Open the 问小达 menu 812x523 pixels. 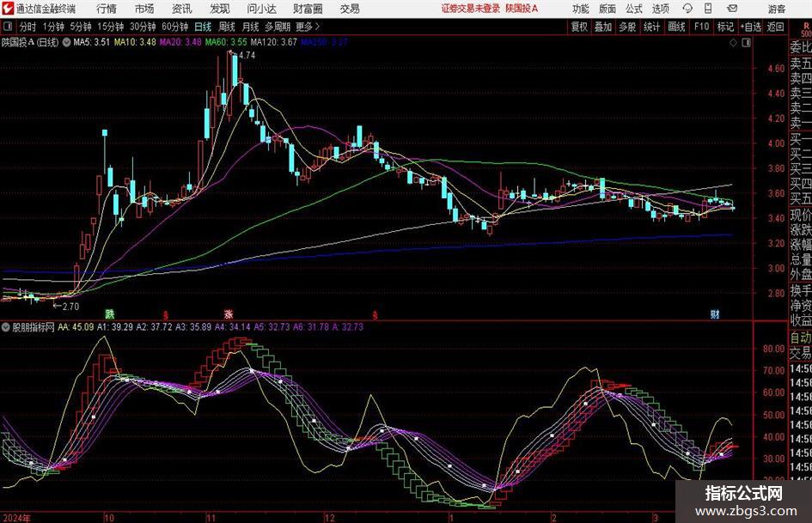[261, 9]
